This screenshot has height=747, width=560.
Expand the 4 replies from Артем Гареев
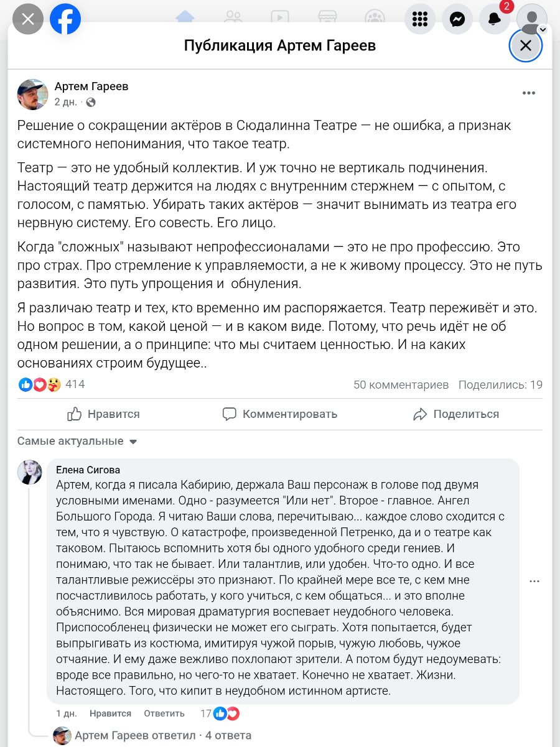tap(163, 736)
